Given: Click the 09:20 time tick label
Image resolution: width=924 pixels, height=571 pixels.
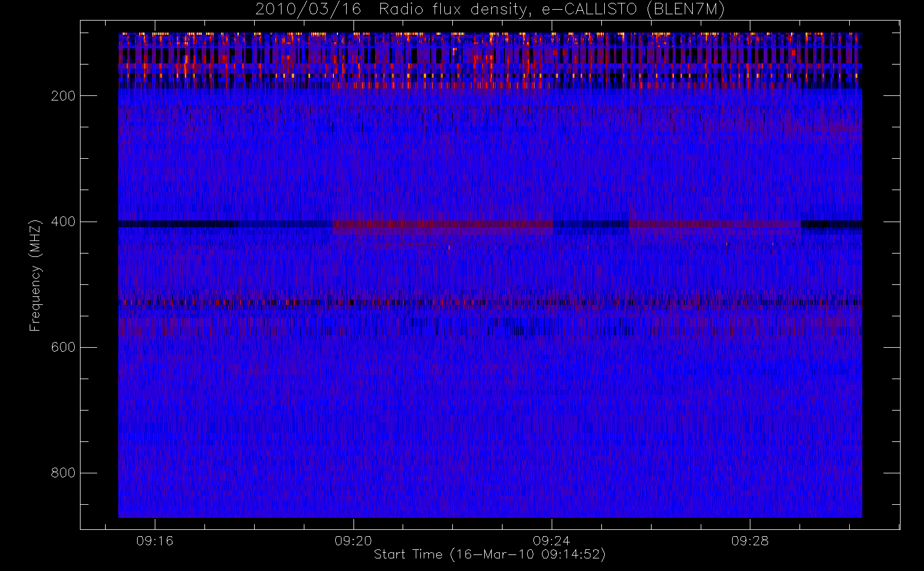Looking at the screenshot, I should (353, 541).
